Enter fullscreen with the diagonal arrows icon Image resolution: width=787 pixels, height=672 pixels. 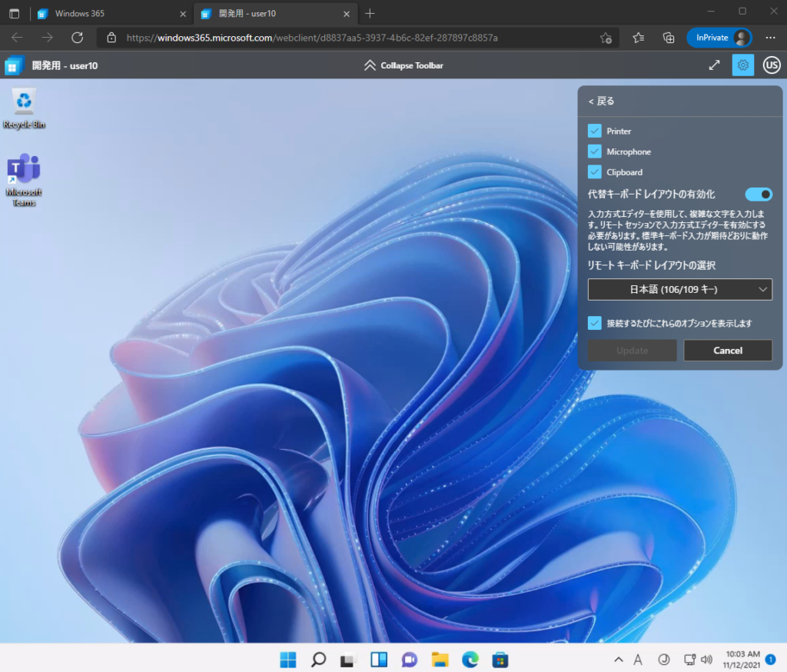pyautogui.click(x=714, y=65)
